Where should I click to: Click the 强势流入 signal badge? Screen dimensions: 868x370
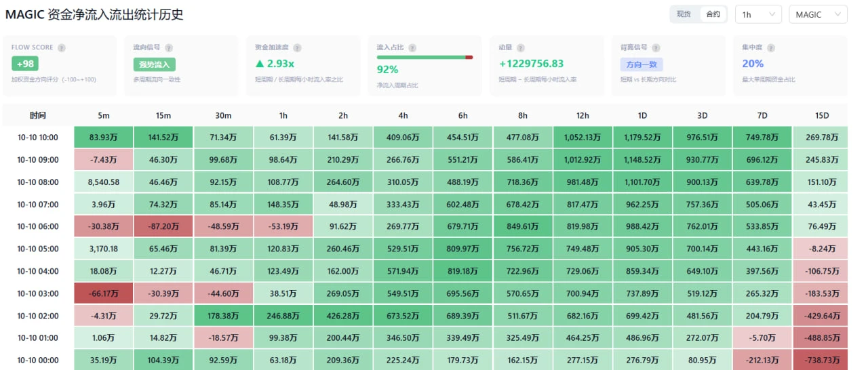tap(155, 64)
